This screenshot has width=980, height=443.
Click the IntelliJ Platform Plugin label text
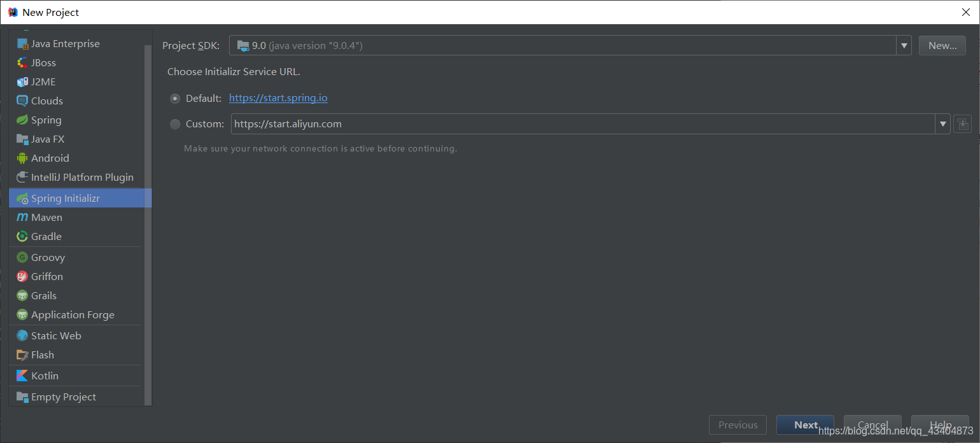(82, 178)
